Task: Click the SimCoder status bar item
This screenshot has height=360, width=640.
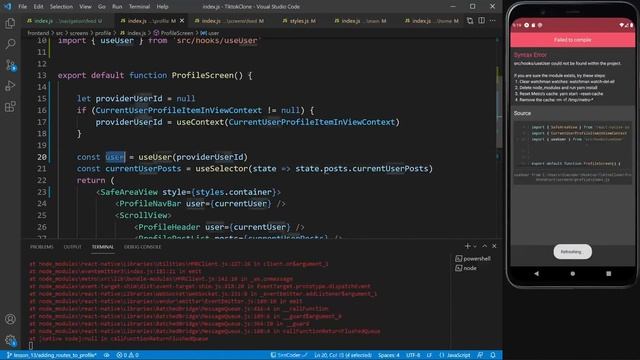Action: pyautogui.click(x=289, y=355)
